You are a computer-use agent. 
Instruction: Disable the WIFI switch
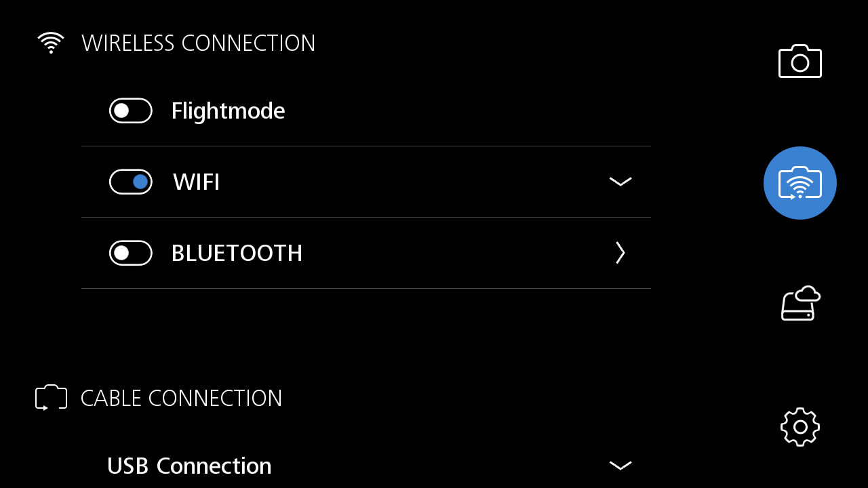tap(130, 182)
